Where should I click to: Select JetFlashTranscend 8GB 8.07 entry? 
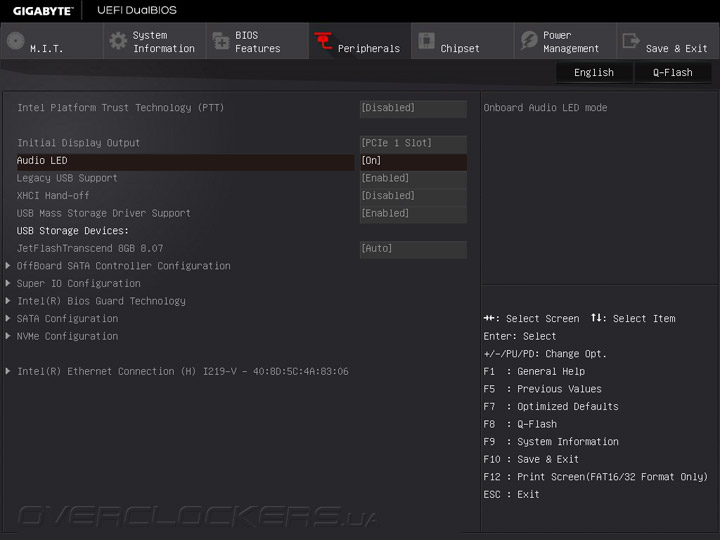tap(90, 248)
